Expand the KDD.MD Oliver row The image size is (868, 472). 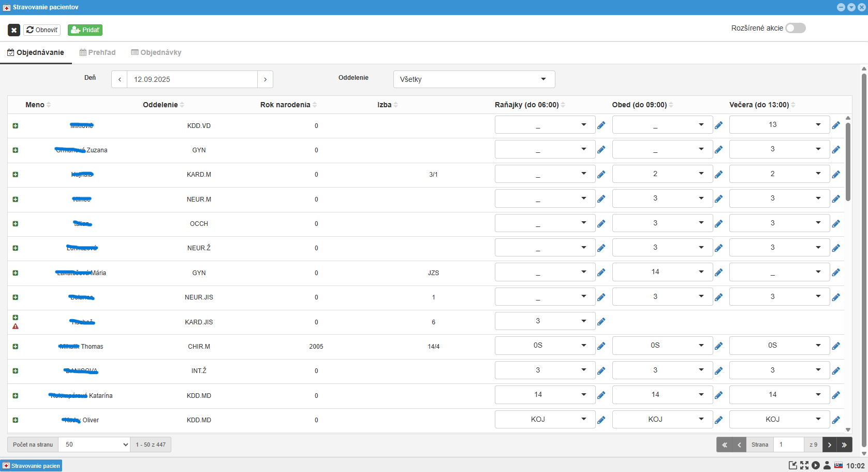click(16, 420)
